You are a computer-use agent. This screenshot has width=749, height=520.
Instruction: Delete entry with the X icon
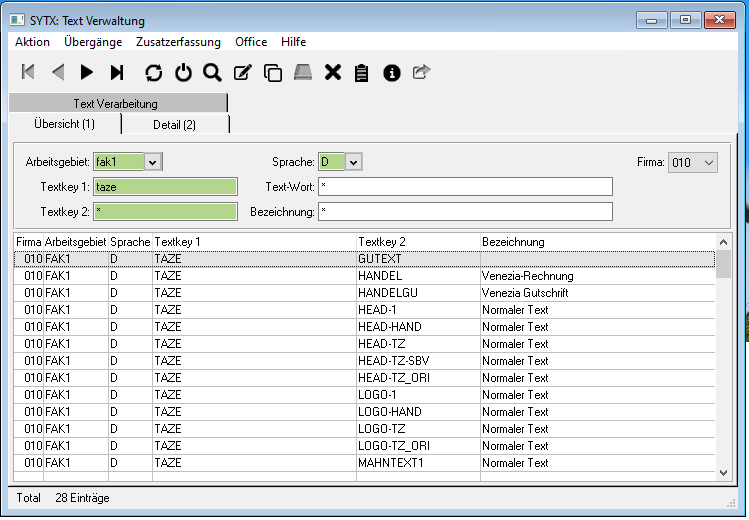pos(333,72)
